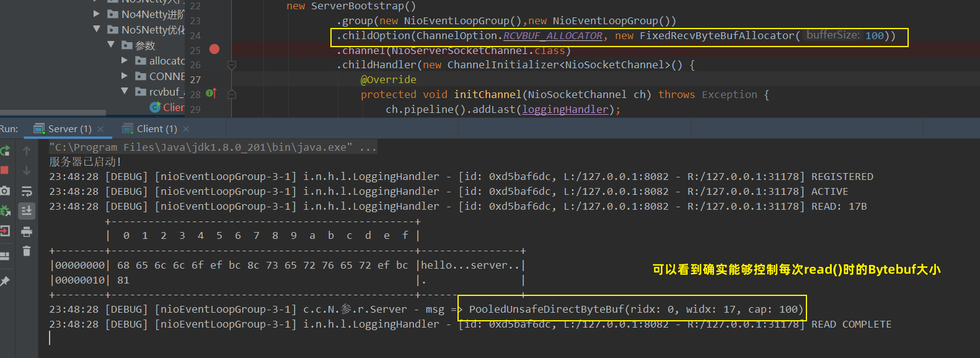The width and height of the screenshot is (980, 358).
Task: Pin the Run tab with pushpin icon
Action: pyautogui.click(x=5, y=281)
